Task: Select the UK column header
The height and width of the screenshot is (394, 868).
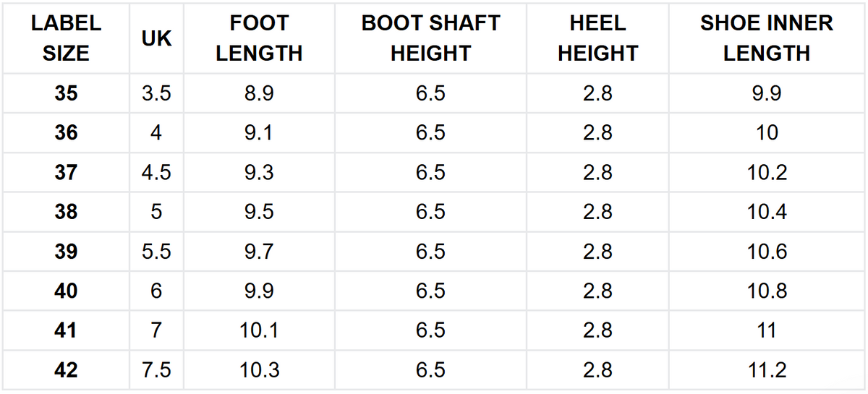Action: 156,38
